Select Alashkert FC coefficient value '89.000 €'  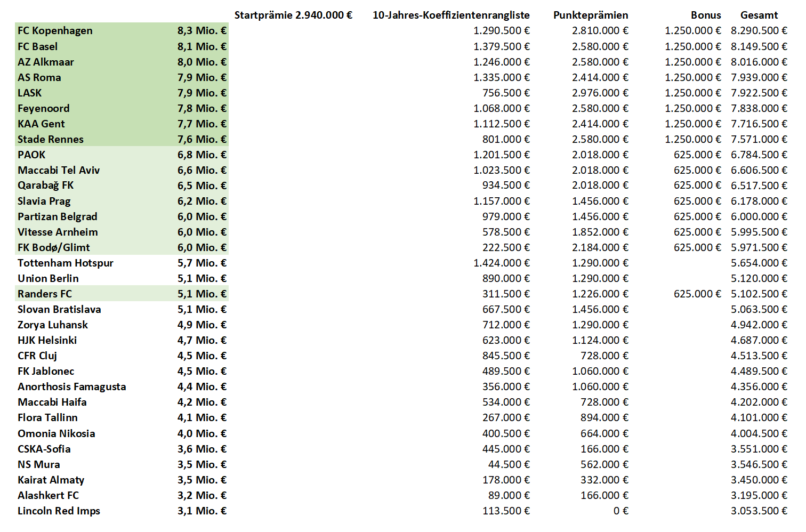coord(509,495)
